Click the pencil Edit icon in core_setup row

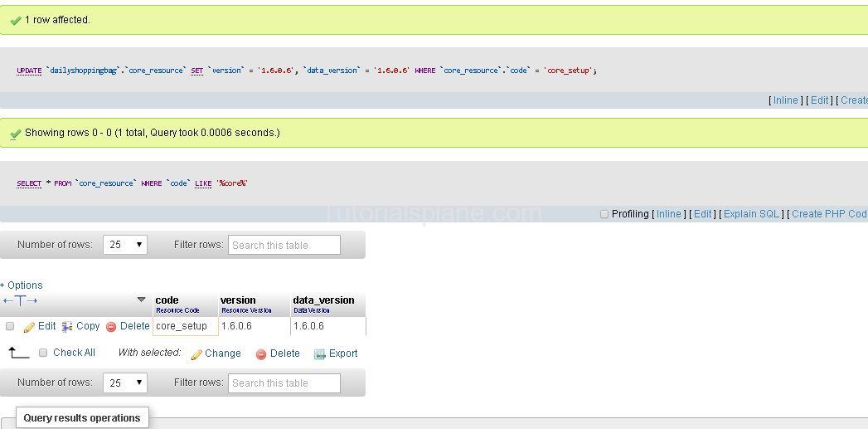tap(29, 327)
